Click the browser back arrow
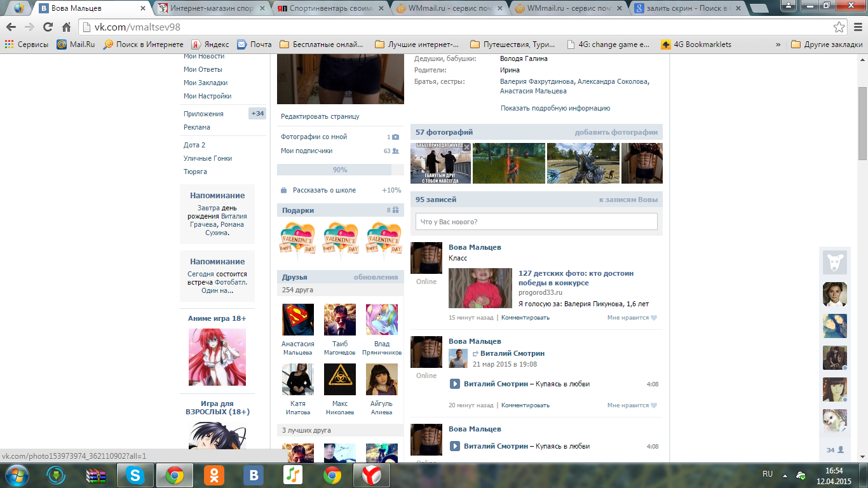 pyautogui.click(x=11, y=27)
